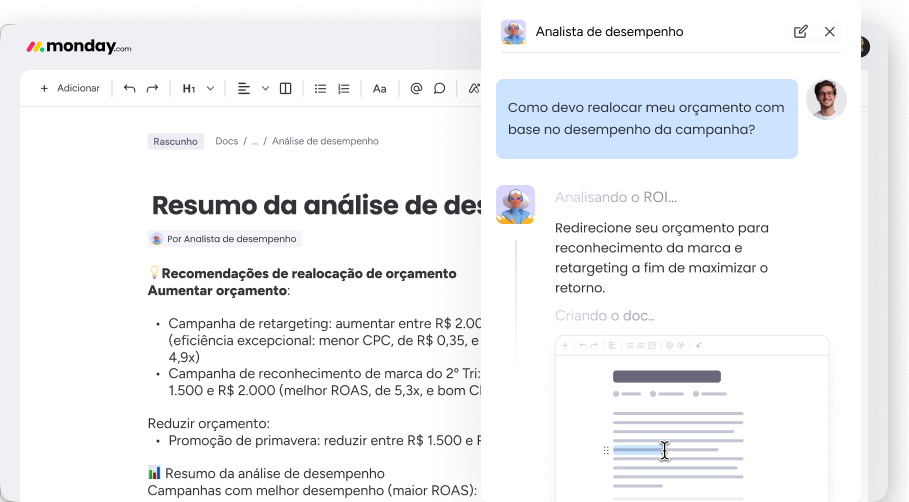The height and width of the screenshot is (502, 909).
Task: Click the Campanha de reconhecimento de marca bullet
Action: point(325,382)
